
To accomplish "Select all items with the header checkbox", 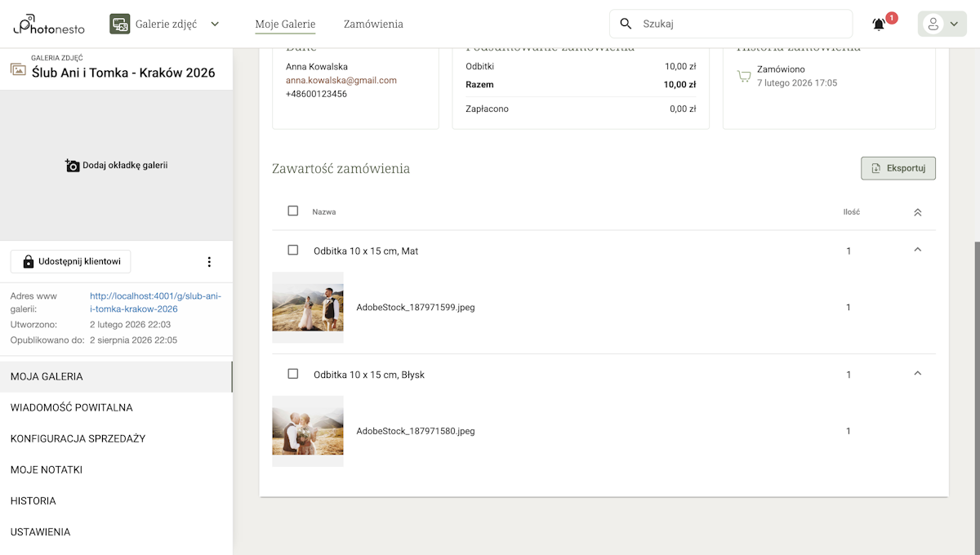I will (x=293, y=211).
